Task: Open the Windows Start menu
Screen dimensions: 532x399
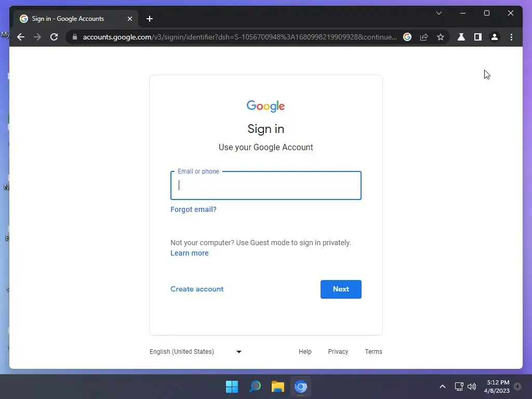Action: tap(232, 387)
